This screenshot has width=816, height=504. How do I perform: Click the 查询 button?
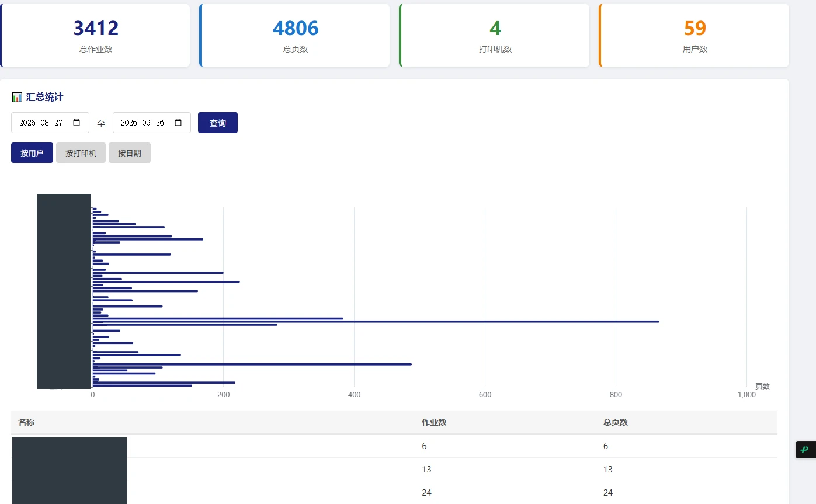(x=218, y=123)
